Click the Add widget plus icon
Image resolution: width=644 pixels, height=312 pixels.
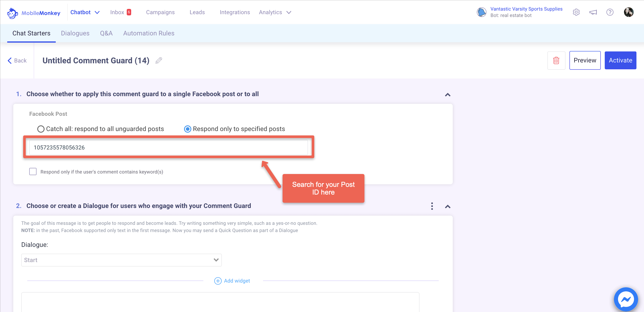218,281
